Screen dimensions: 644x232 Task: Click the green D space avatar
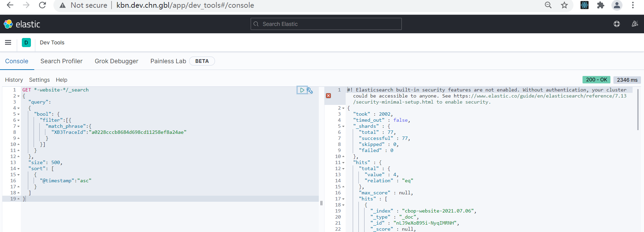pos(26,43)
